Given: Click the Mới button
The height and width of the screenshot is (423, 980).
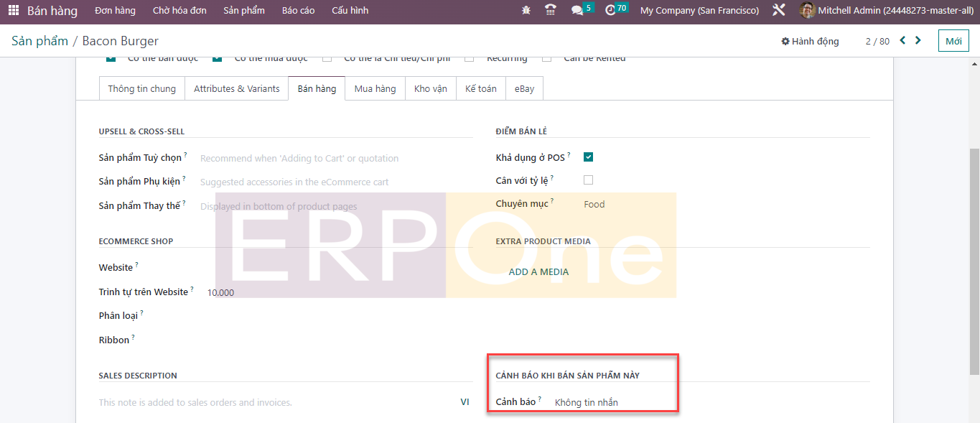Looking at the screenshot, I should tap(953, 41).
